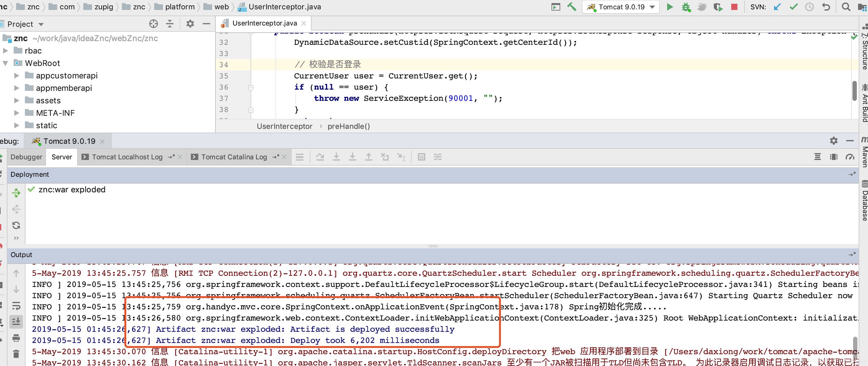Open the Ant Build tool window
Image resolution: width=868 pixels, height=366 pixels.
pos(864,103)
